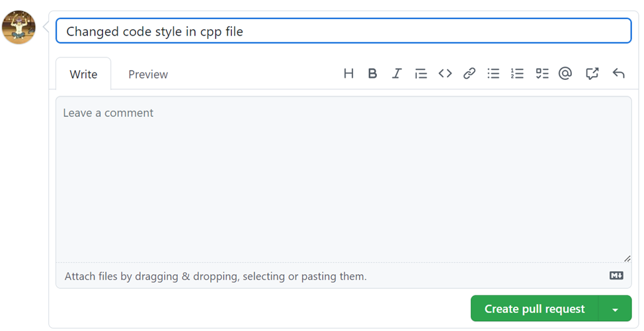Open the Markdown support icon link
This screenshot has height=331, width=644.
(616, 276)
